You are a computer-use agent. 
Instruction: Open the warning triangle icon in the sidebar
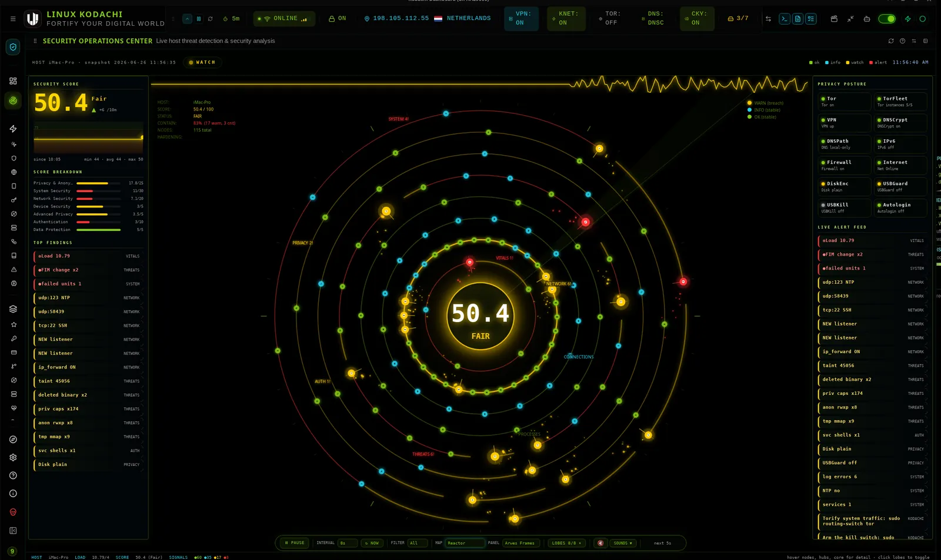tap(14, 270)
